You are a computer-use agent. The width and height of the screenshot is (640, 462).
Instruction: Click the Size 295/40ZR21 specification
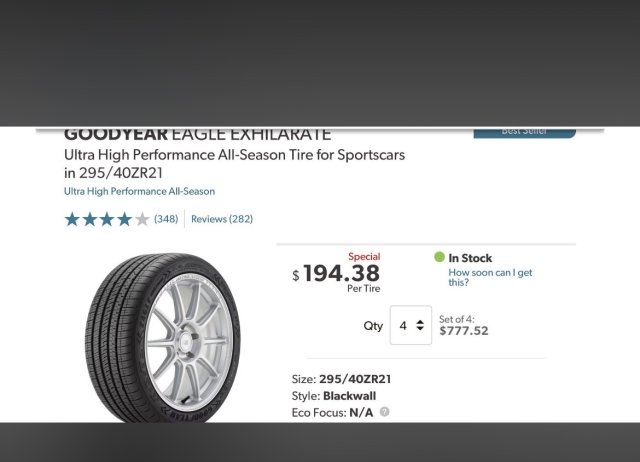(341, 379)
